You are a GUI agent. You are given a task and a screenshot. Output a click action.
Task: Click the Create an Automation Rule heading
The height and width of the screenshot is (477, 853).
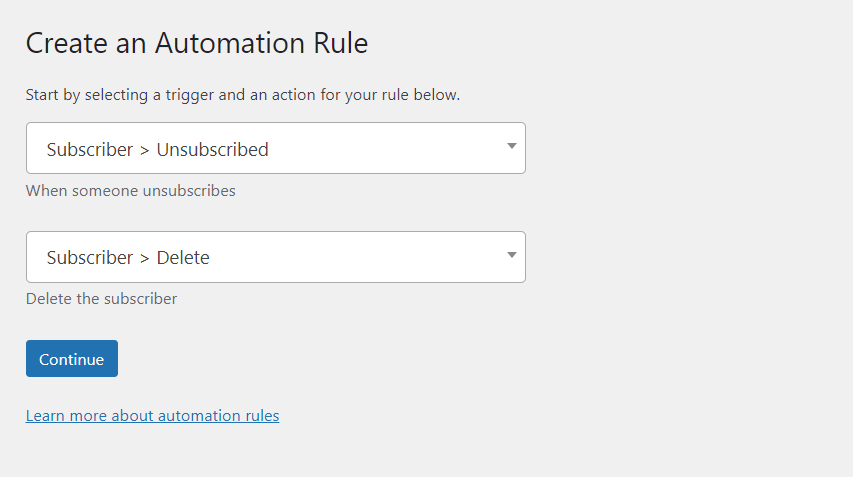click(x=197, y=43)
